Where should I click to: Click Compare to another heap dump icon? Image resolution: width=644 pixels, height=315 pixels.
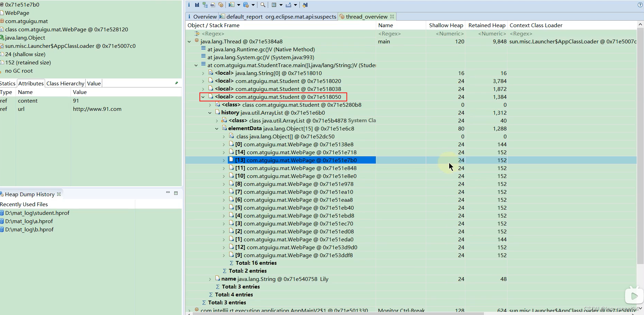pos(305,5)
